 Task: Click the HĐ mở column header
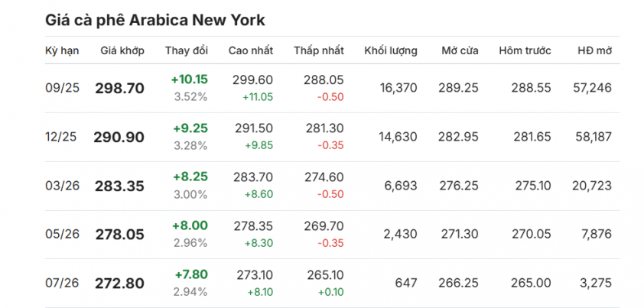(595, 51)
